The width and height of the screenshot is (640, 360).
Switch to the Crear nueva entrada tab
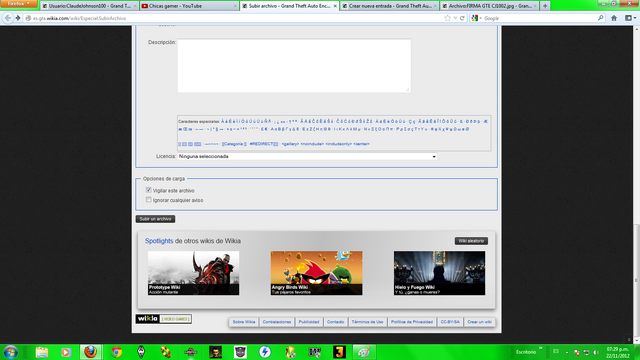(389, 6)
